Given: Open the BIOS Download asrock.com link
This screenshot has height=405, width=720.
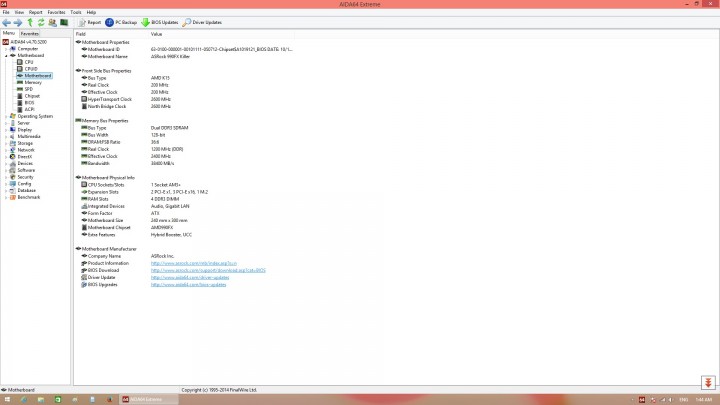Looking at the screenshot, I should (x=208, y=270).
